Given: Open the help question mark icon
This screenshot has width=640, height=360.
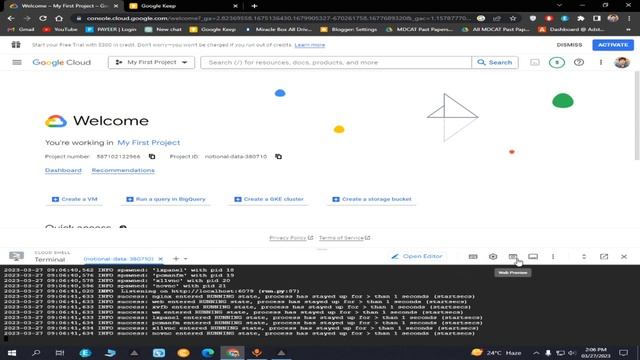Looking at the screenshot, I should 579,62.
